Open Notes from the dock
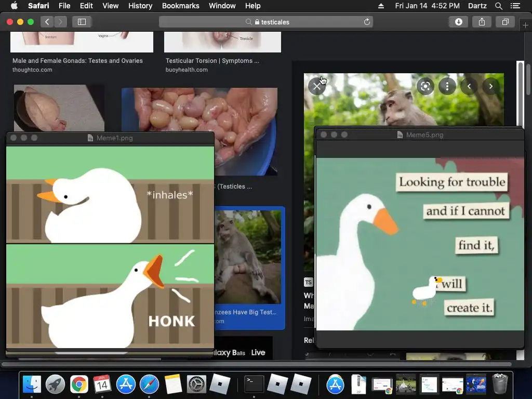532x399 pixels. coord(173,384)
